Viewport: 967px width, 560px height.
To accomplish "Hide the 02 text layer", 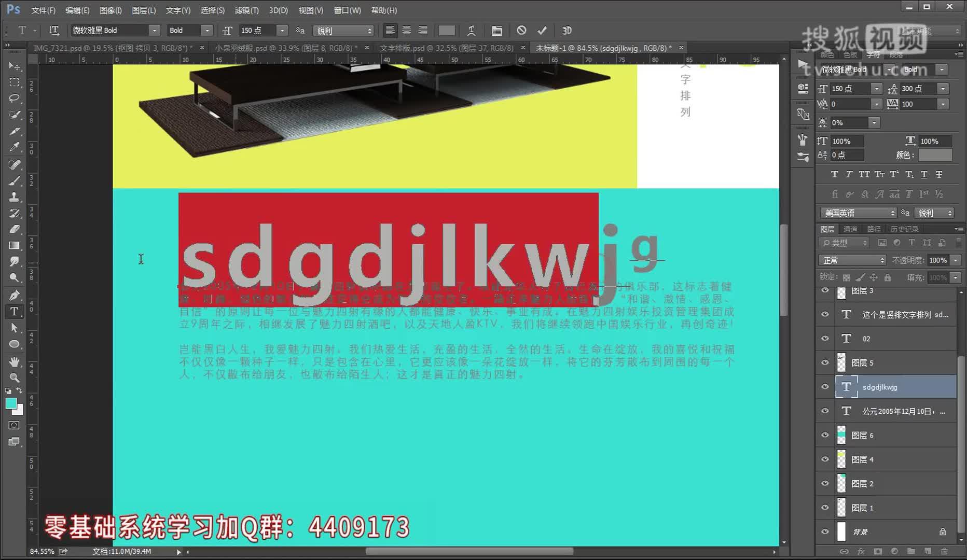I will (825, 338).
